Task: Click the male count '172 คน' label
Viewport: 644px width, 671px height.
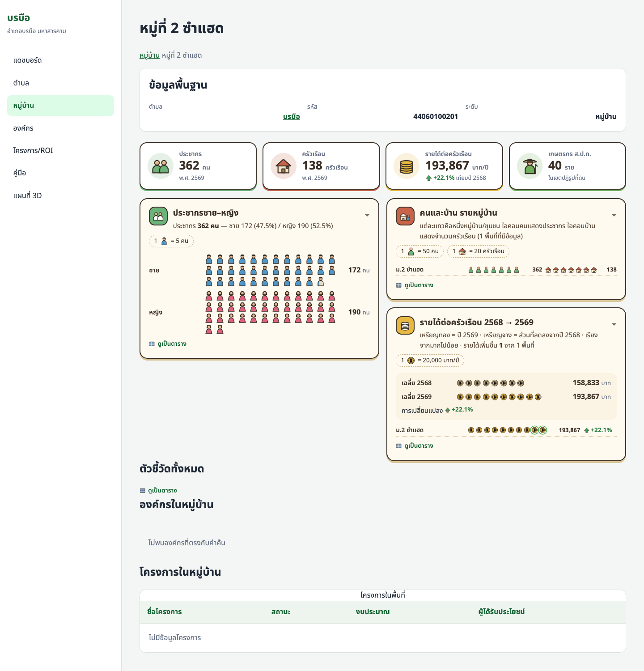Action: (x=359, y=270)
